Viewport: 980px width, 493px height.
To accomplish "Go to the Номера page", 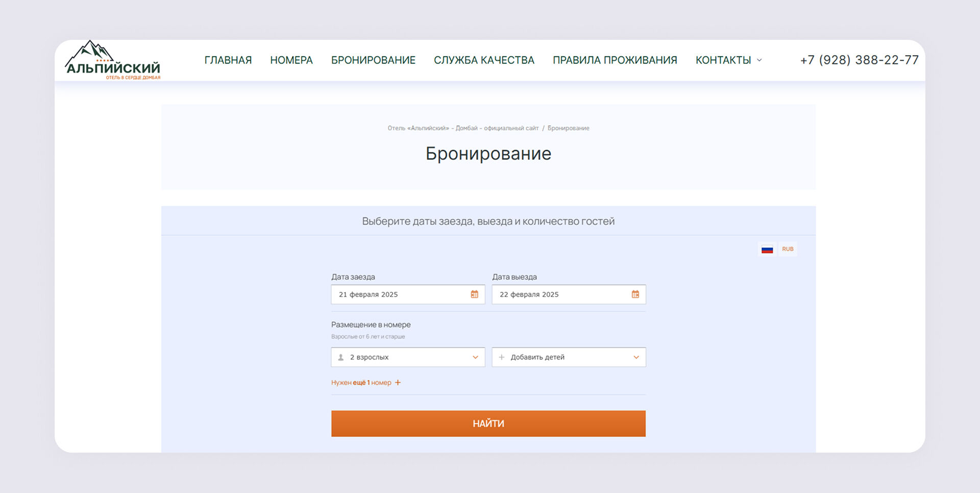I will coord(291,60).
